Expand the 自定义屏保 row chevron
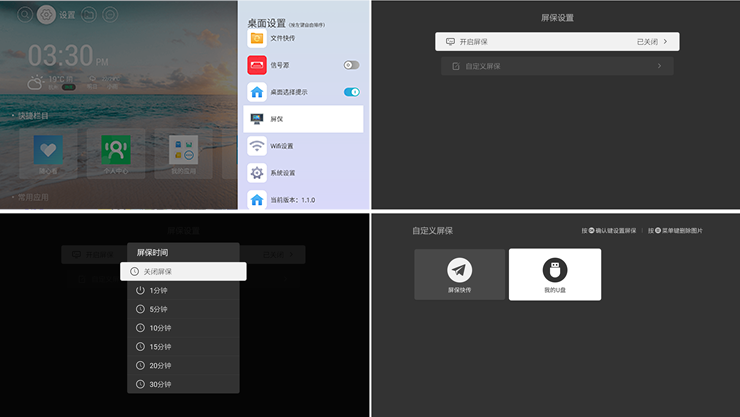Image resolution: width=740 pixels, height=417 pixels. pos(659,66)
